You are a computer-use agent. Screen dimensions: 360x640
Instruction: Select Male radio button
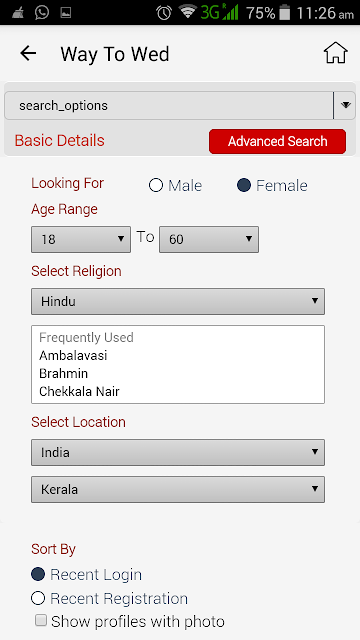pos(156,185)
